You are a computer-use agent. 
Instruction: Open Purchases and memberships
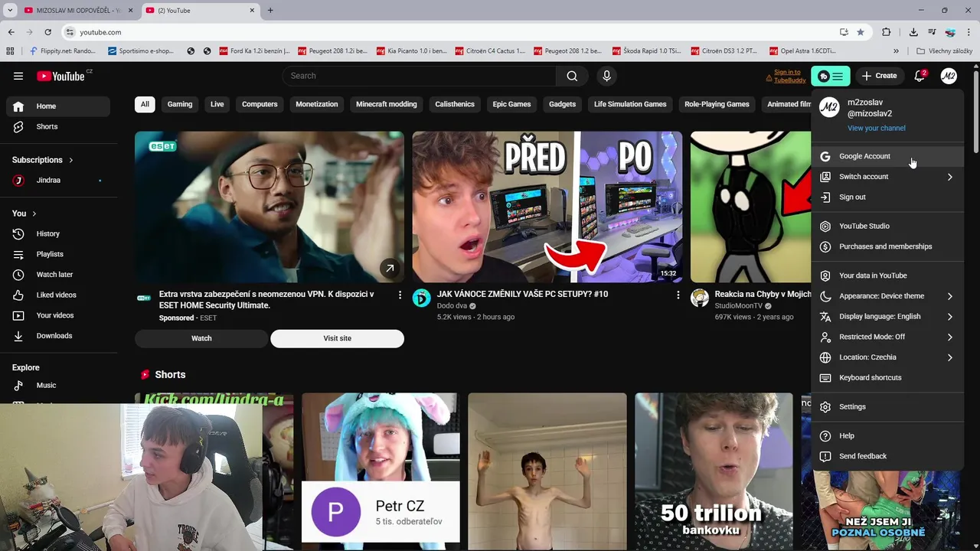[887, 246]
